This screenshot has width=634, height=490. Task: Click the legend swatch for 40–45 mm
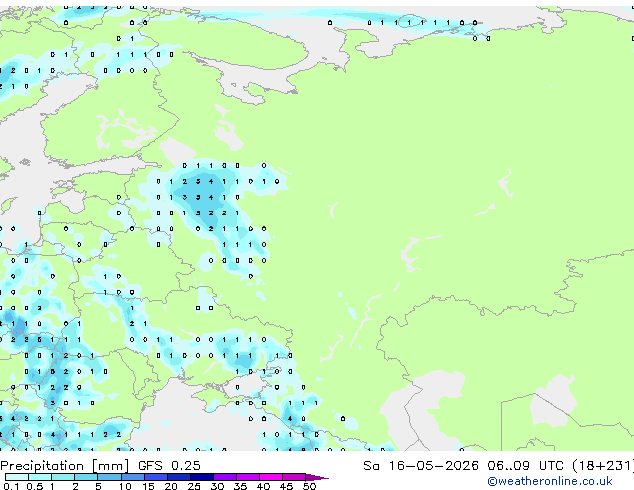click(271, 477)
